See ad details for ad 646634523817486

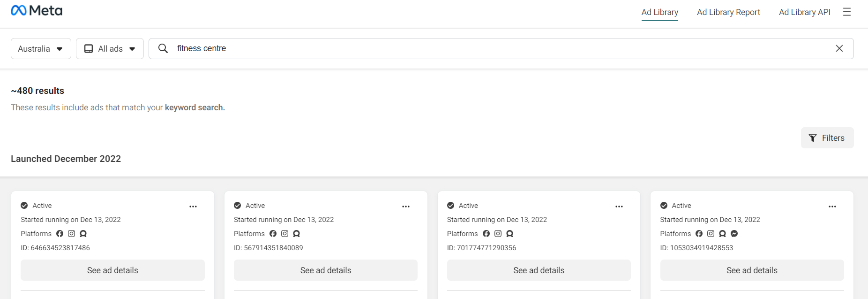pos(112,270)
